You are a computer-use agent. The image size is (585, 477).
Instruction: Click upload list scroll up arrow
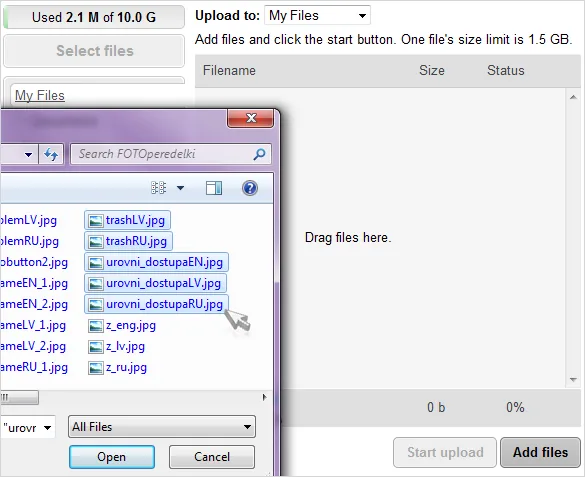coord(573,97)
